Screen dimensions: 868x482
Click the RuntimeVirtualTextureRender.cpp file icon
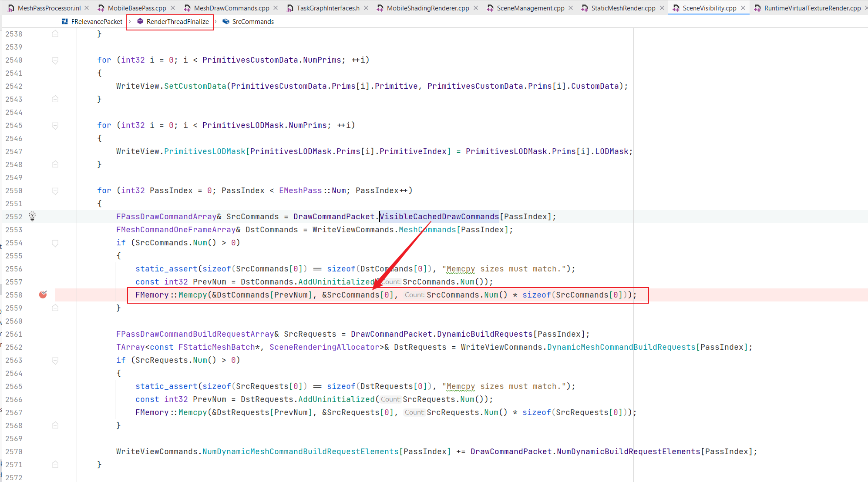coord(757,8)
